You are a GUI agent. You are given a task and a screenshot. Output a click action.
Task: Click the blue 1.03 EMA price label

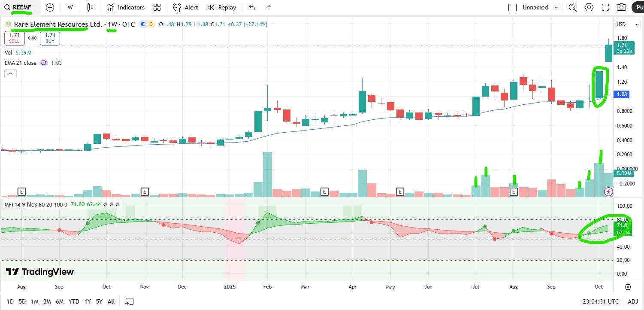(622, 94)
